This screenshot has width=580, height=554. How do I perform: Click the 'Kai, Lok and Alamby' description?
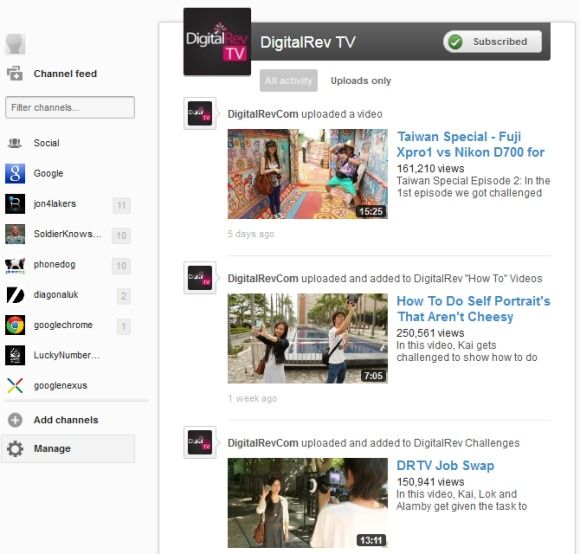(x=462, y=500)
